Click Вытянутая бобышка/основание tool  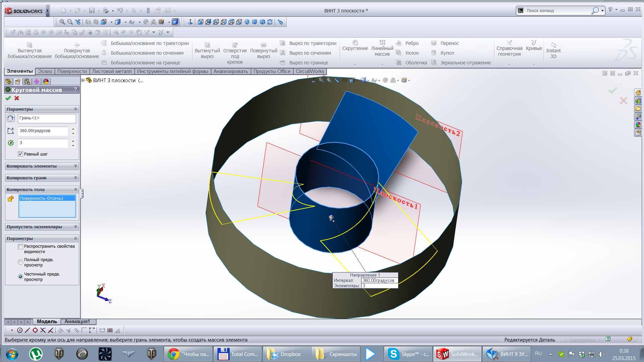[x=30, y=50]
